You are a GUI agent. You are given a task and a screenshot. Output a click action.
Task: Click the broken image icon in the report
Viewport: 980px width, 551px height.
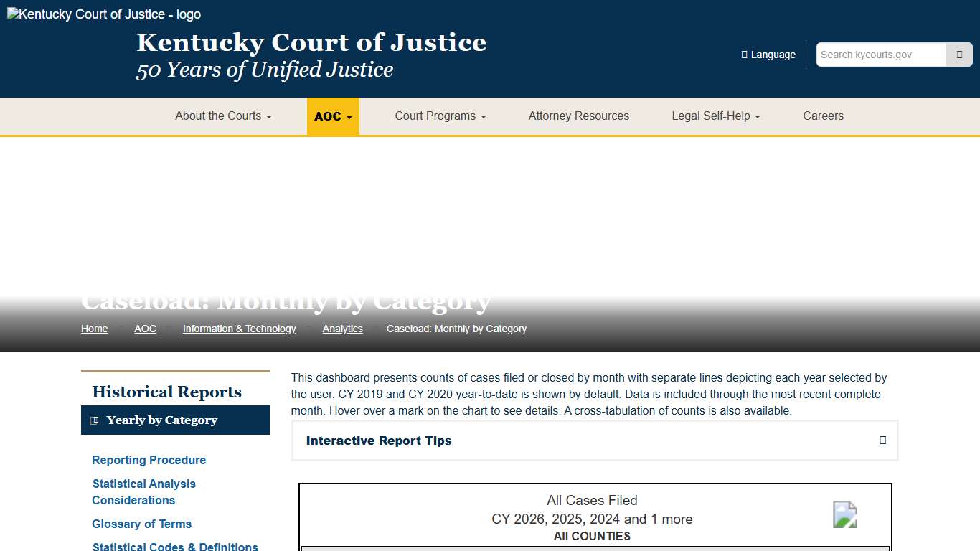click(844, 514)
